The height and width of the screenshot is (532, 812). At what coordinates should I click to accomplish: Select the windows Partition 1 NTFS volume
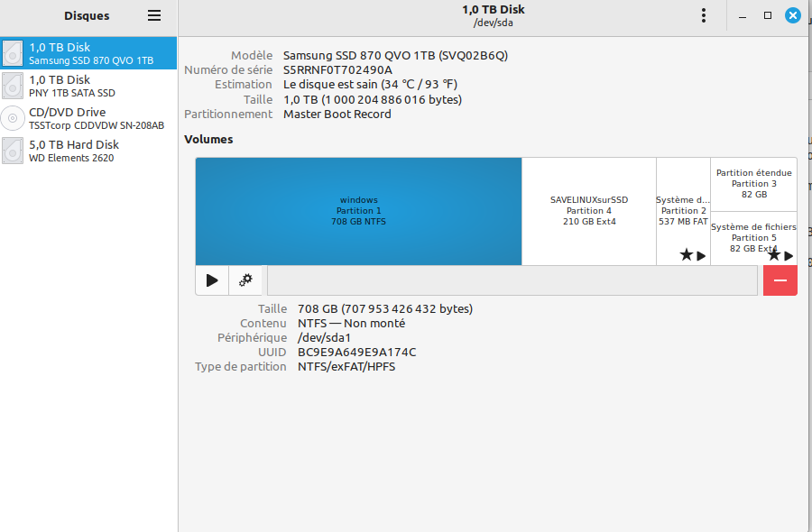(x=358, y=211)
